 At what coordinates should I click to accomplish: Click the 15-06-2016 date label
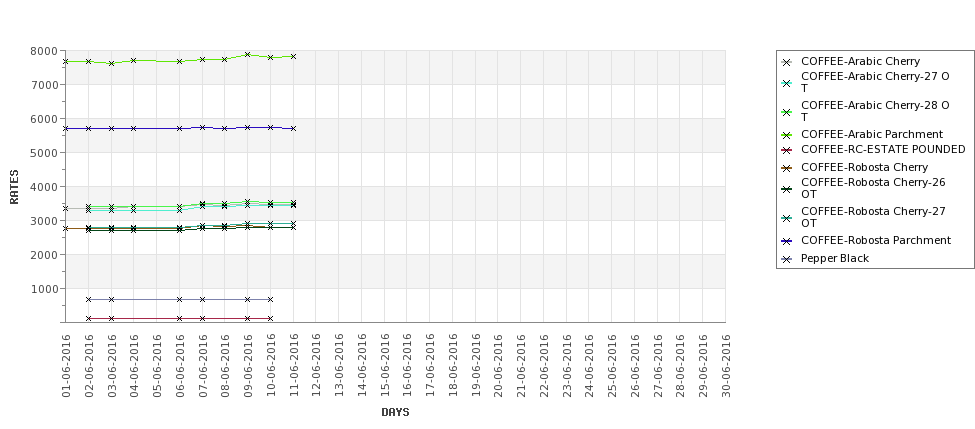coord(384,366)
